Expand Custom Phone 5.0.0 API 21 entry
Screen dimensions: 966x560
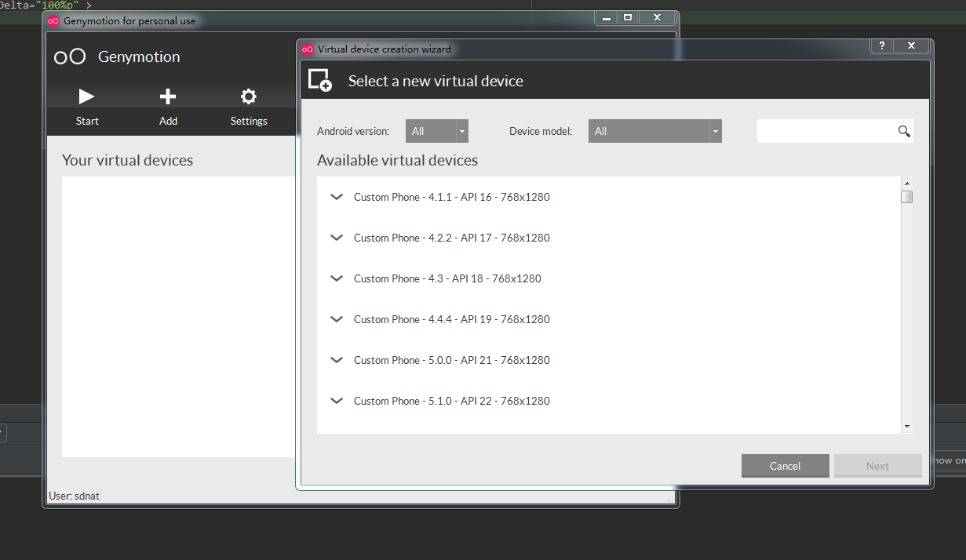pos(337,360)
